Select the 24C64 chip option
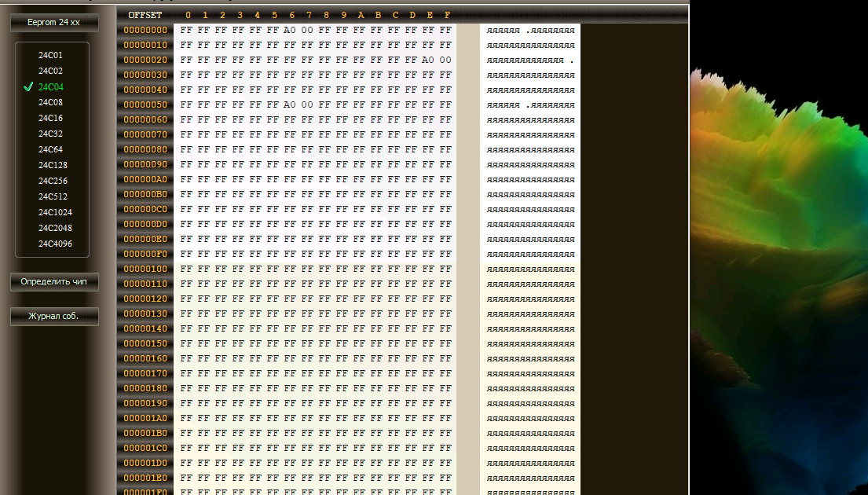Screen dimensions: 868x495 [x=50, y=150]
